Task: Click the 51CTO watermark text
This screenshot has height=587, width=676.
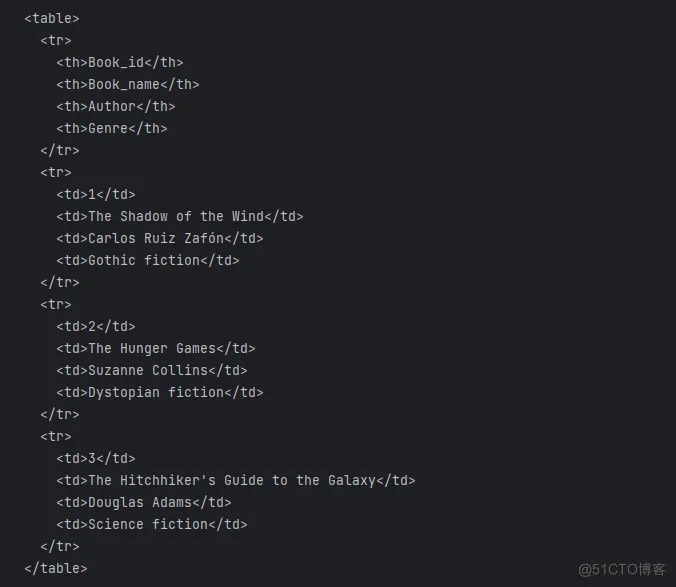Action: click(x=621, y=568)
